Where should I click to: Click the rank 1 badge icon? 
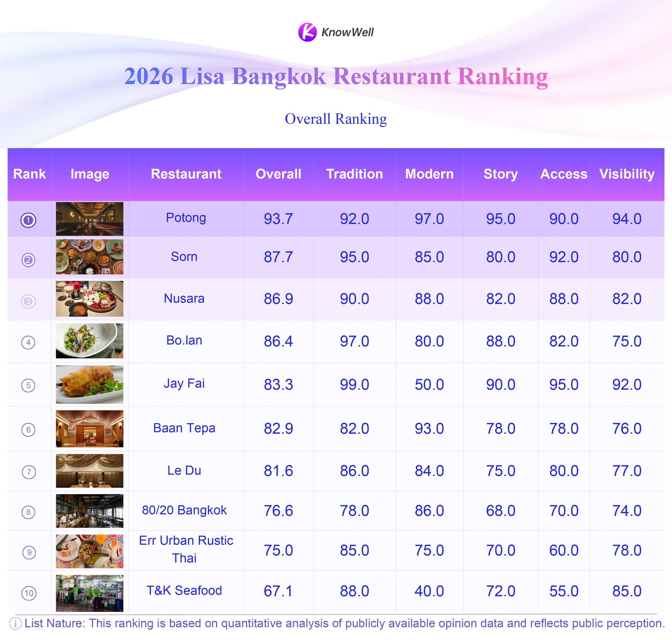point(28,220)
